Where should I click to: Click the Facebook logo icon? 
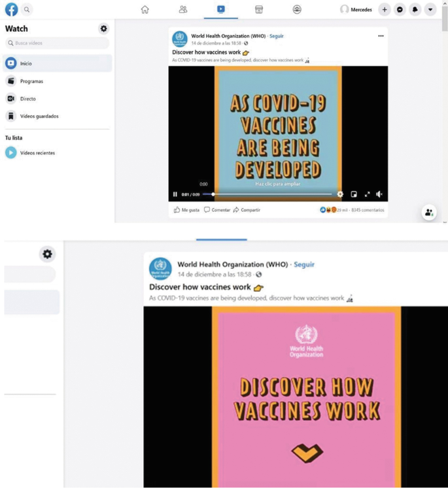[11, 10]
